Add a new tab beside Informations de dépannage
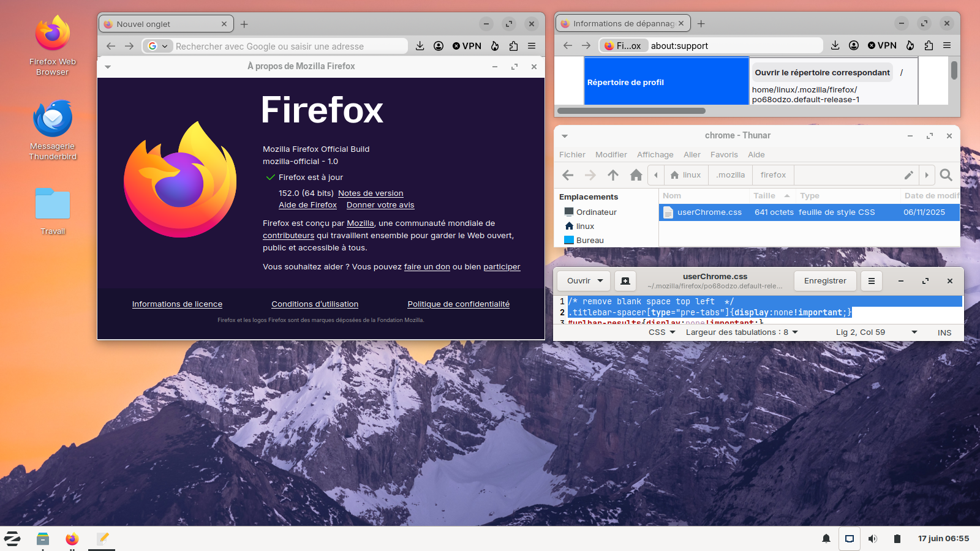This screenshot has height=551, width=980. pyautogui.click(x=701, y=23)
